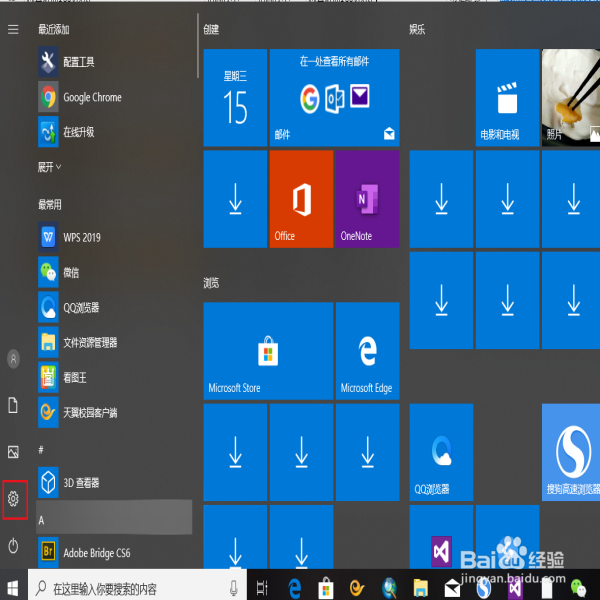600x600 pixels.
Task: Expand the 展开 recently added list
Action: click(49, 167)
